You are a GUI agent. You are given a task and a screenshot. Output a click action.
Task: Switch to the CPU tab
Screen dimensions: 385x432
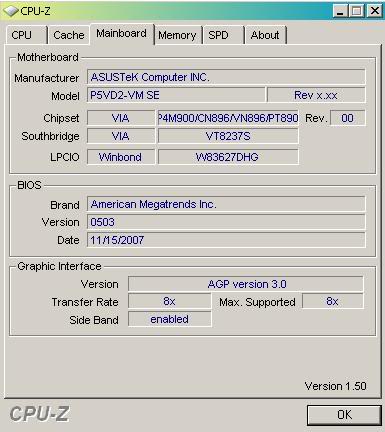(26, 35)
